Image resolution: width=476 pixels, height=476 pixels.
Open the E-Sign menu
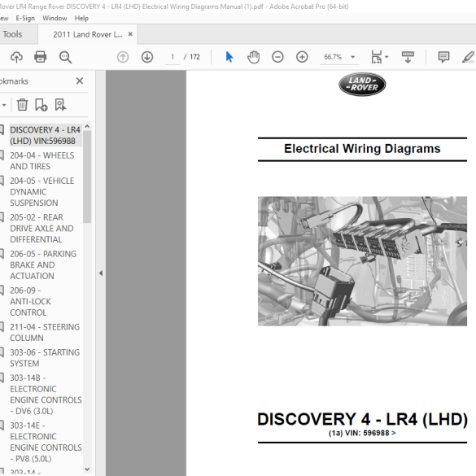tap(25, 18)
